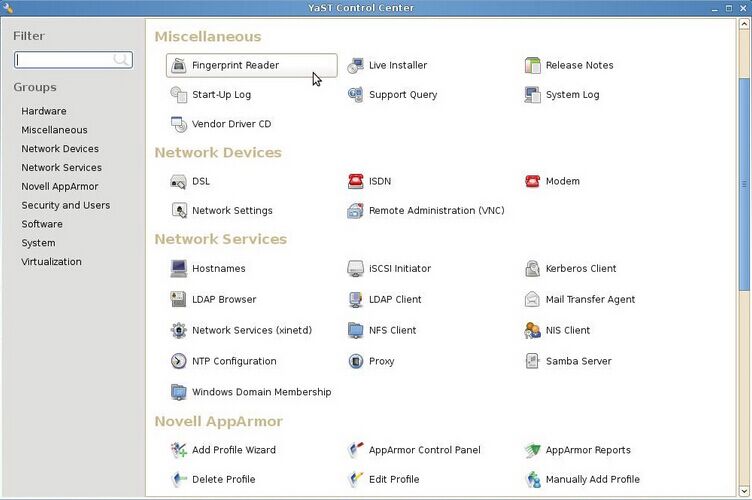The image size is (752, 500).
Task: Select the Miscellaneous group in sidebar
Action: point(54,130)
